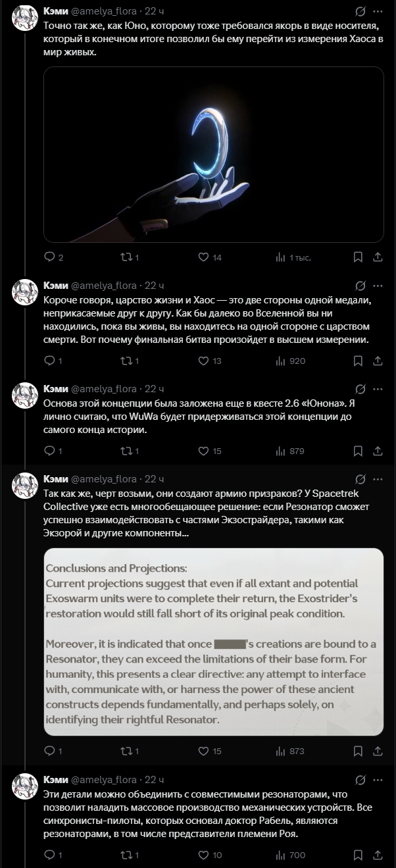Open the Conclusions and Projections screenshot image

[x=214, y=642]
